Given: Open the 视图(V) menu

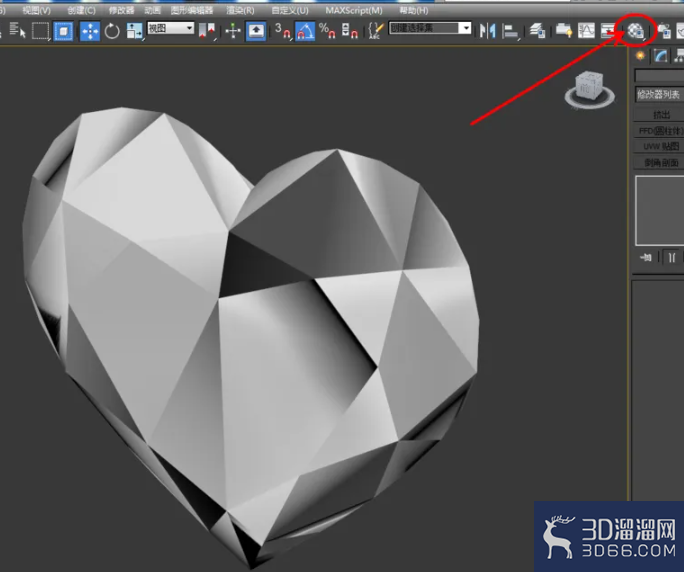Looking at the screenshot, I should [36, 10].
